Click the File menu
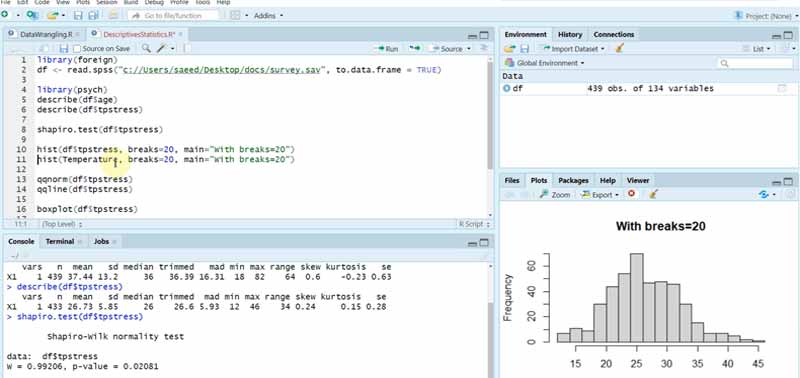This screenshot has height=378, width=800. point(6,3)
